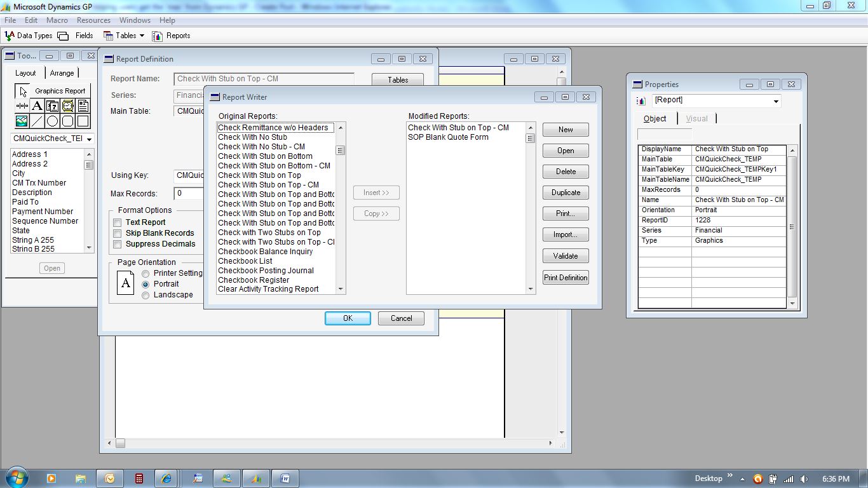This screenshot has width=868, height=488.
Task: Select "Checkbook Register" in Original Reports
Action: (254, 280)
